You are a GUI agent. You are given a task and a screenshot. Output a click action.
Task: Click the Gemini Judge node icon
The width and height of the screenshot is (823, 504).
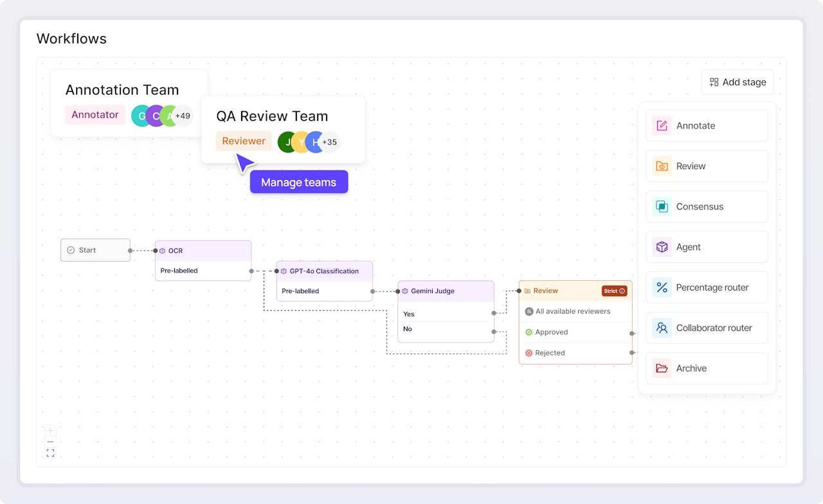tap(404, 291)
